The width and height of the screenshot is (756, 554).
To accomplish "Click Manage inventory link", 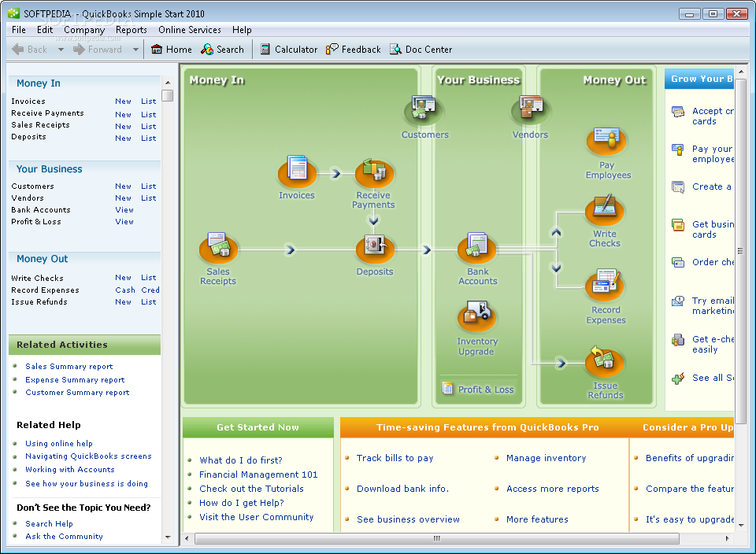I will pos(547,458).
